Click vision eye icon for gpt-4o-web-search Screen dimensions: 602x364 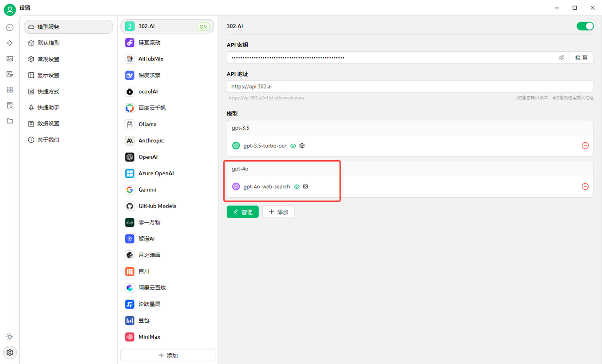pyautogui.click(x=297, y=186)
